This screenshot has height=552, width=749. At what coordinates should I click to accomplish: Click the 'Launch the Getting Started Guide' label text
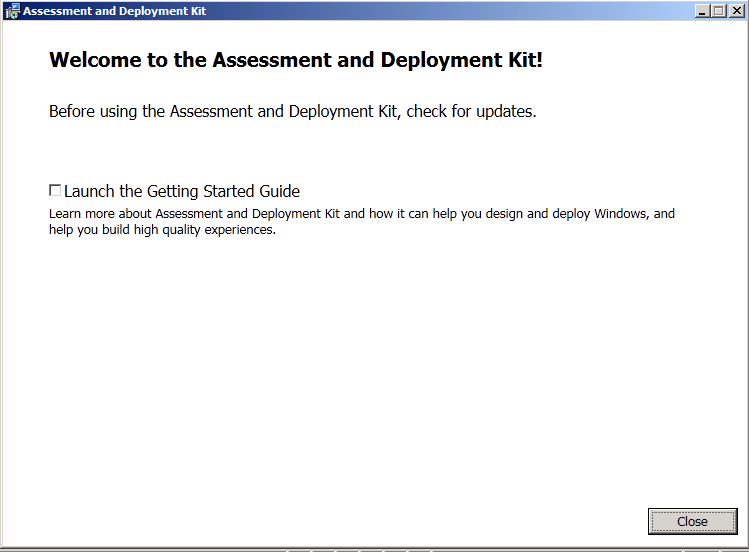pyautogui.click(x=182, y=191)
